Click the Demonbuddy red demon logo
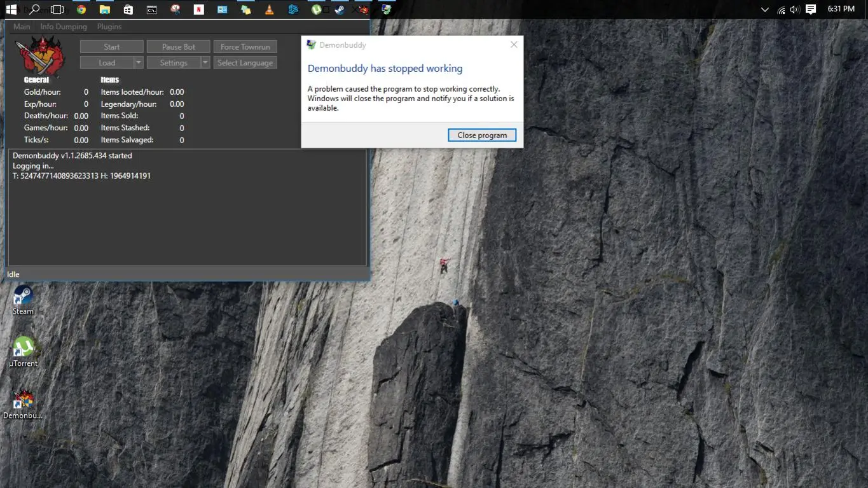Screen dimensions: 868x488 39,57
